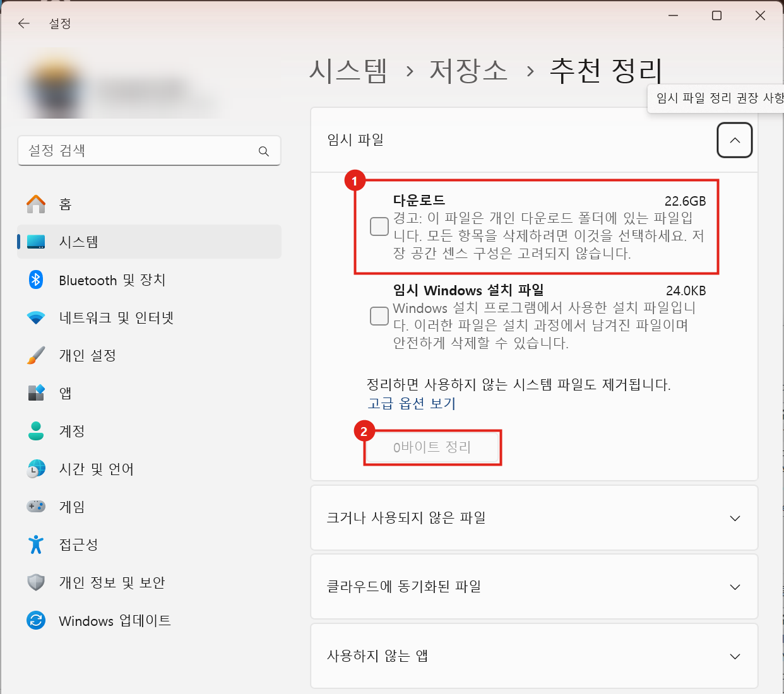784x694 pixels.
Task: Click the search magnifier icon
Action: [264, 151]
